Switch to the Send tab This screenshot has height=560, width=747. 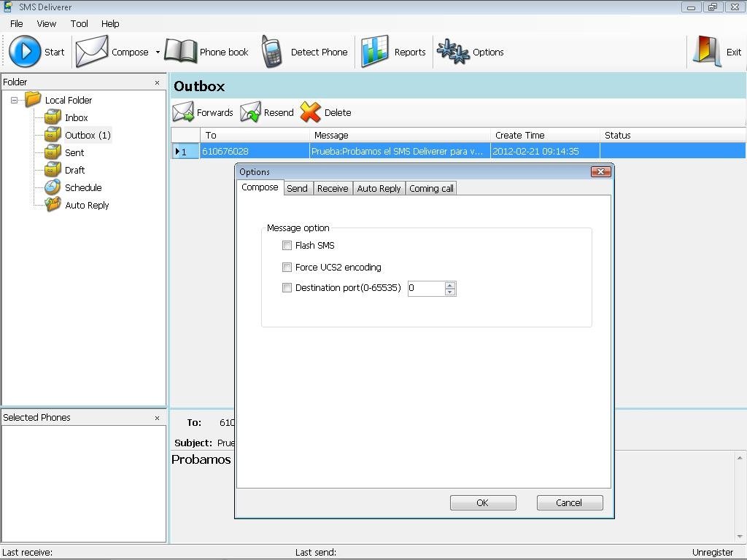point(298,189)
